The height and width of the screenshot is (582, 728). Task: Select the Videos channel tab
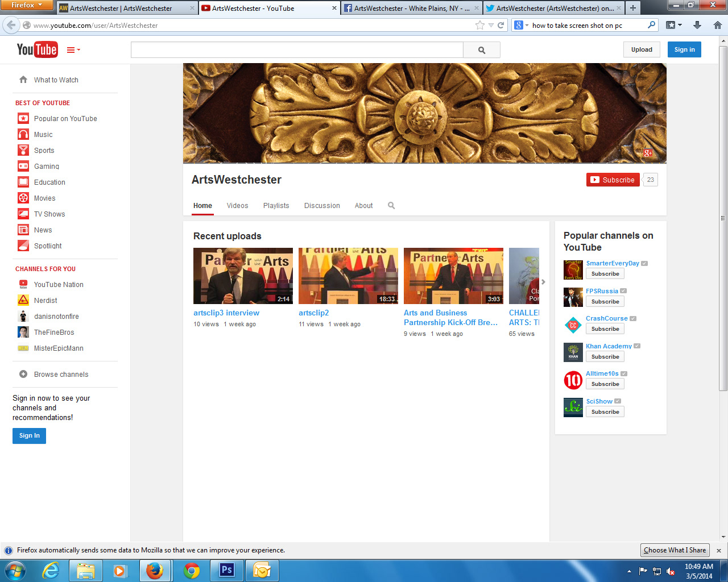237,206
